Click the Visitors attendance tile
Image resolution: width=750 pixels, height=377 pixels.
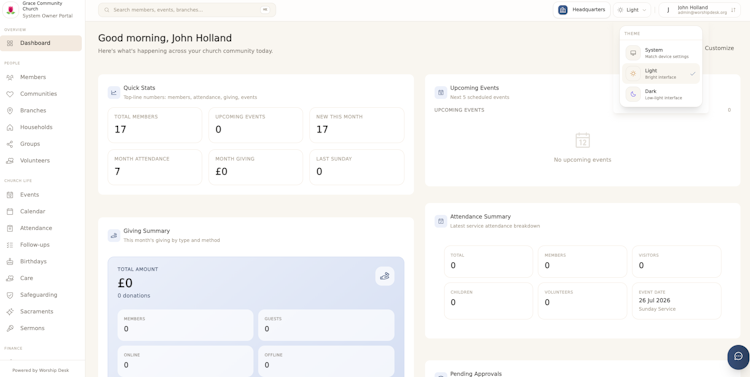pyautogui.click(x=676, y=262)
